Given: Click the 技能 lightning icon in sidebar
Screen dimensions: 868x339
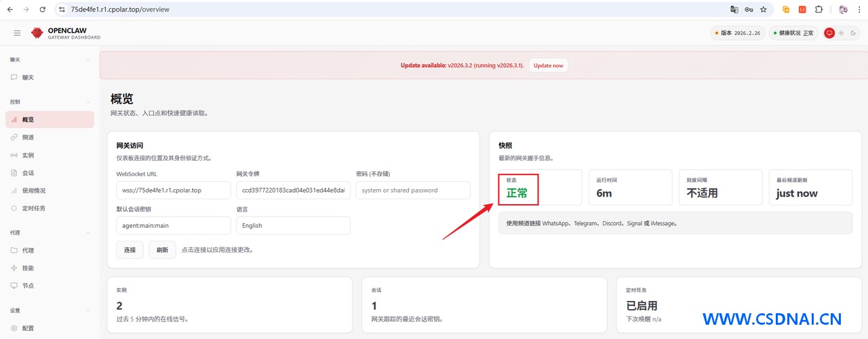Looking at the screenshot, I should point(14,268).
